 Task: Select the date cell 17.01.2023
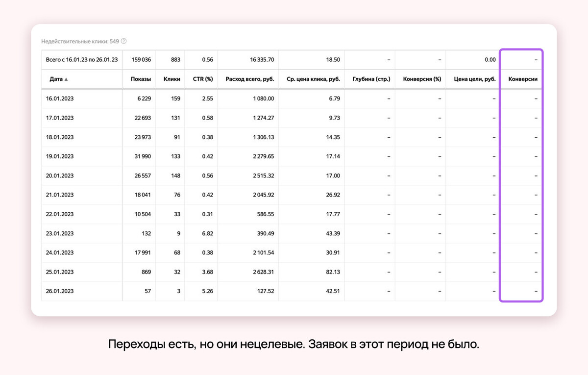click(x=60, y=118)
